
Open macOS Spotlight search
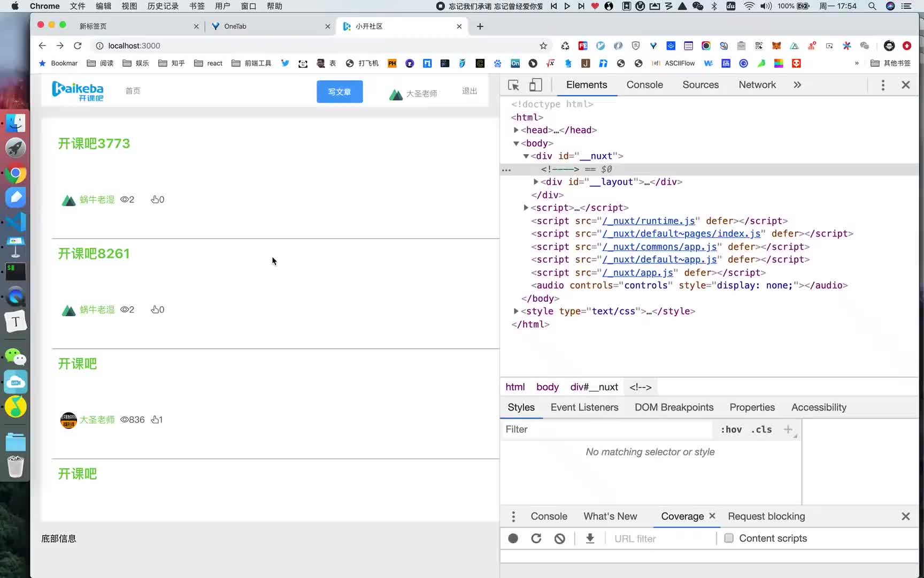tap(872, 6)
